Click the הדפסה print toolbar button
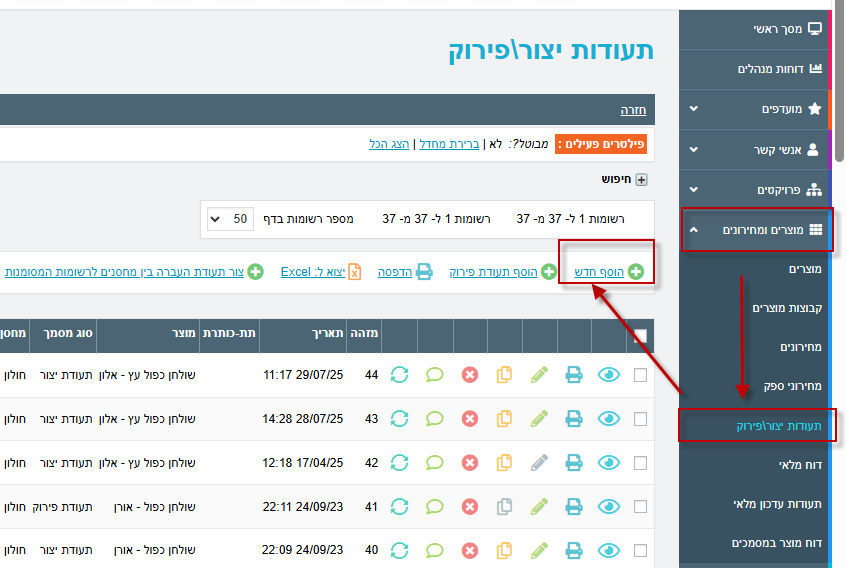Image resolution: width=846 pixels, height=568 pixels. click(405, 272)
